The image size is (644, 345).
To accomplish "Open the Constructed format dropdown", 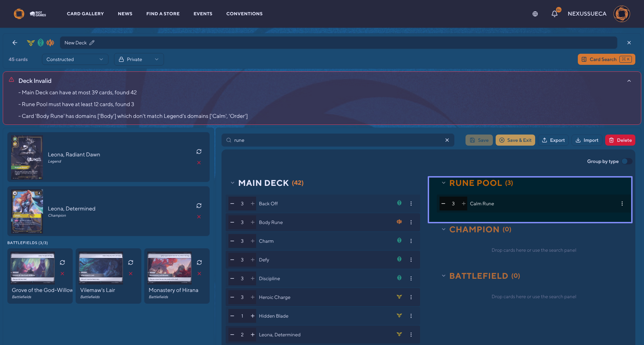I will point(75,59).
